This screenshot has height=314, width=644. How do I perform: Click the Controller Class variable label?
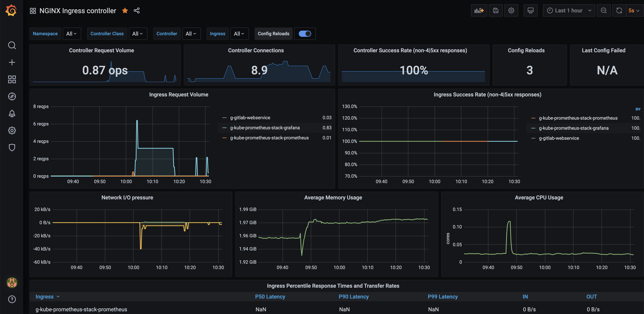107,33
